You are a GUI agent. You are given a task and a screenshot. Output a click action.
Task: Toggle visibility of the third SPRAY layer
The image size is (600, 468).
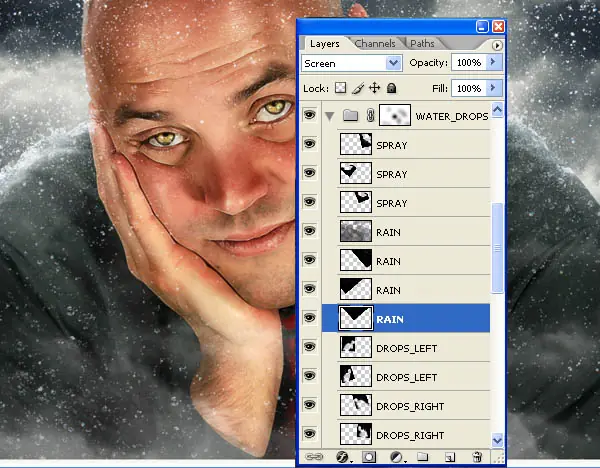pos(310,202)
